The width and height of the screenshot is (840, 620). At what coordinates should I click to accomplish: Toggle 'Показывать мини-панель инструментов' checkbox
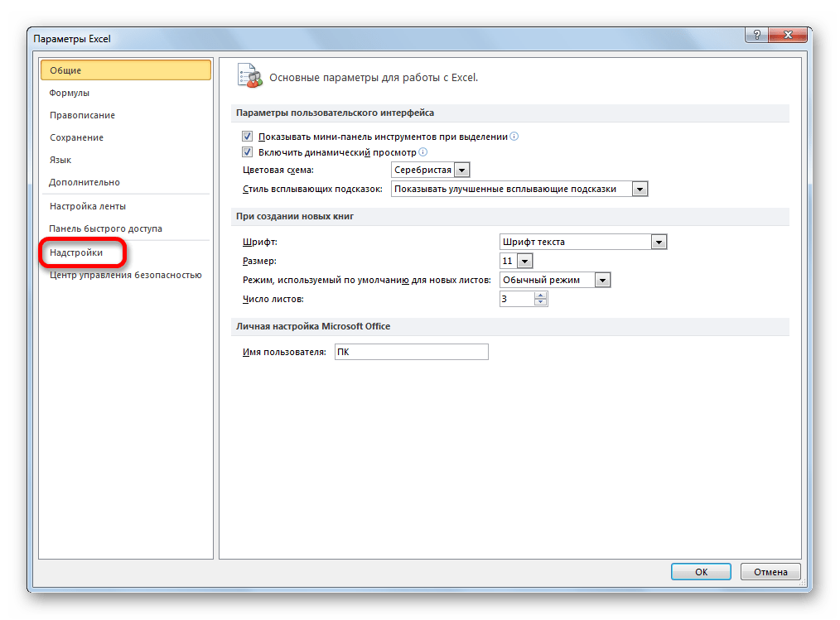[x=247, y=137]
